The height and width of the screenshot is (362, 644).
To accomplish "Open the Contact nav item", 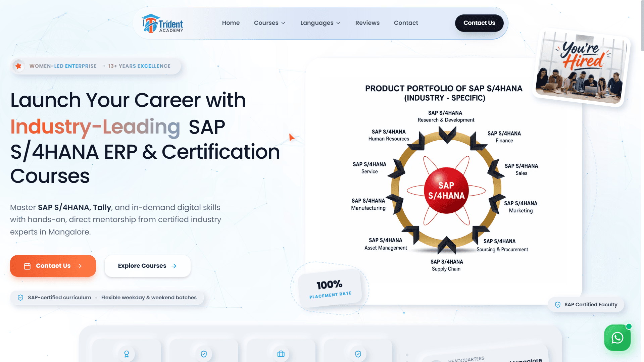I will (406, 23).
